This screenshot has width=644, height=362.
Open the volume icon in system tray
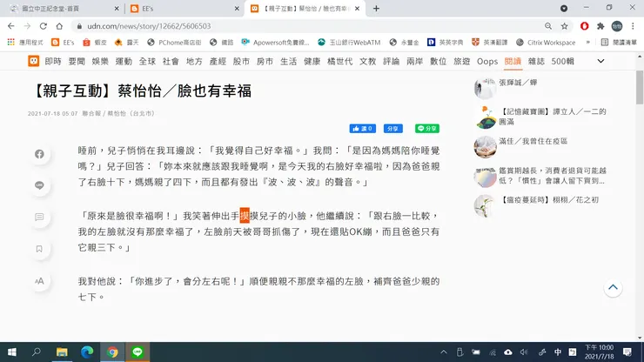524,352
